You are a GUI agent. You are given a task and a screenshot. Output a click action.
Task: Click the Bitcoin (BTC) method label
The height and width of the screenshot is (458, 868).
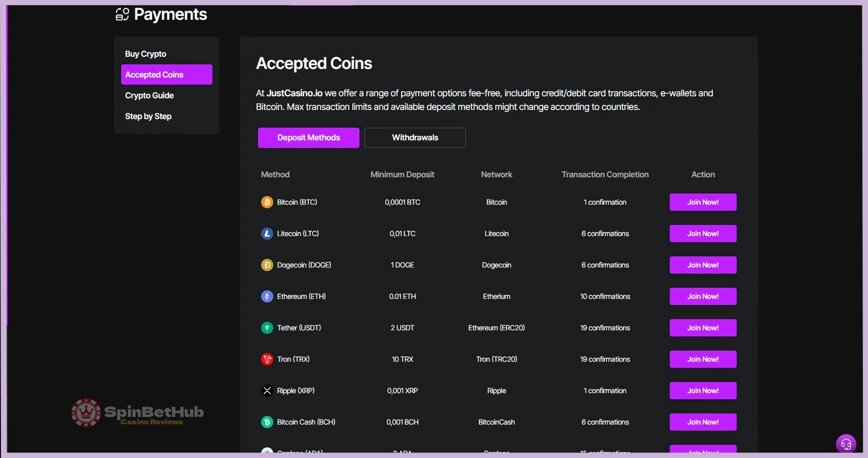(x=297, y=202)
